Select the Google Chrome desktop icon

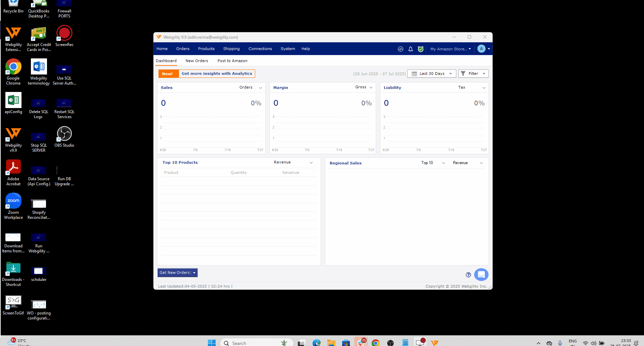pyautogui.click(x=13, y=72)
